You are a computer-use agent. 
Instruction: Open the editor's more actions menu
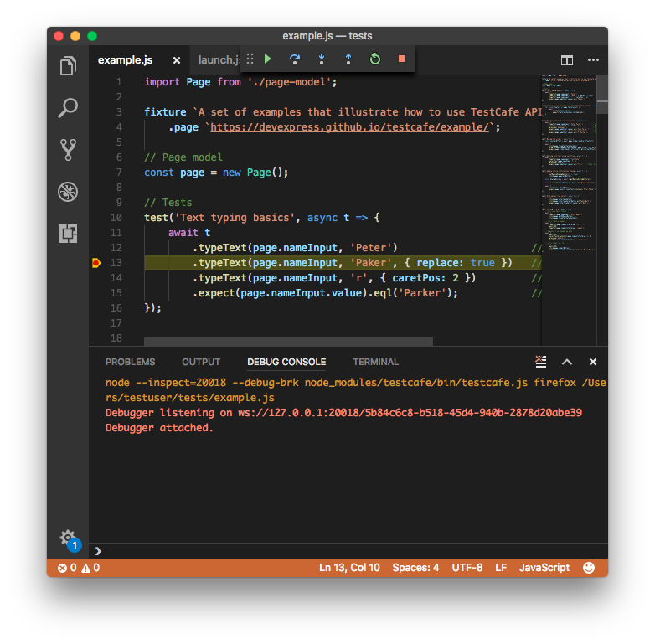pos(593,60)
